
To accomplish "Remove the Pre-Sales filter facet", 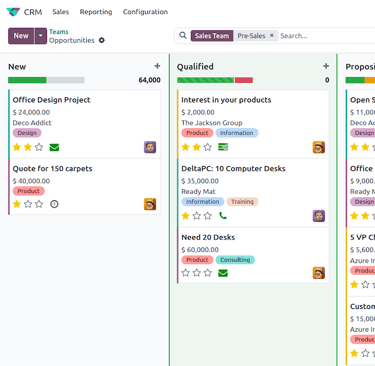I will [272, 35].
